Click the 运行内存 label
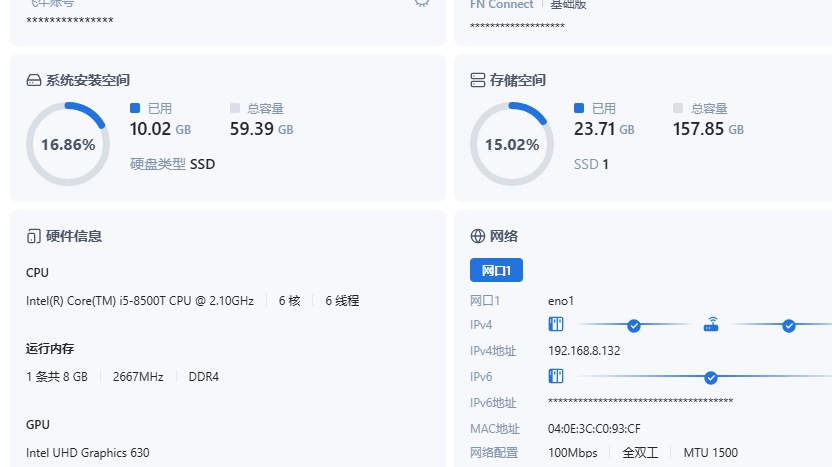This screenshot has width=832, height=467. (50, 349)
